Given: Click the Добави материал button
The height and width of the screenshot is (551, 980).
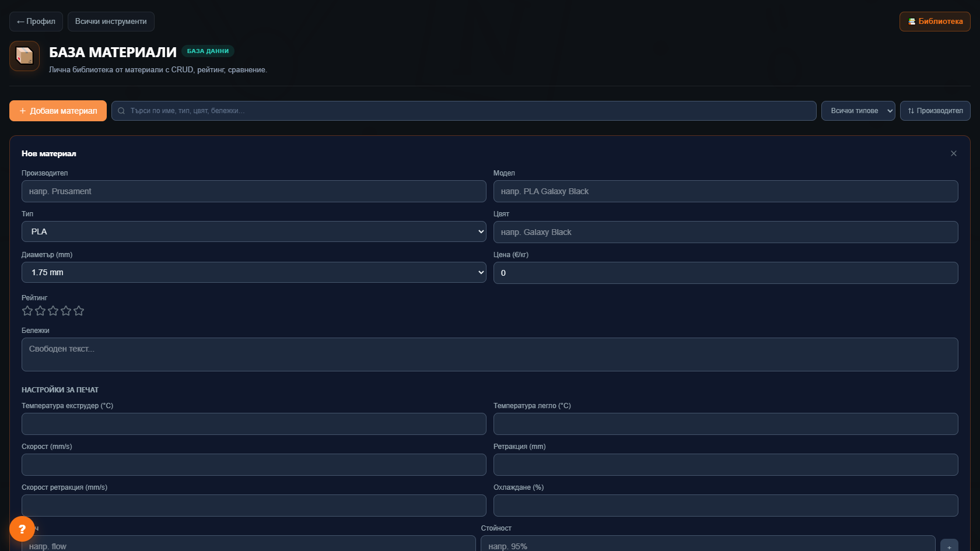Looking at the screenshot, I should tap(58, 111).
